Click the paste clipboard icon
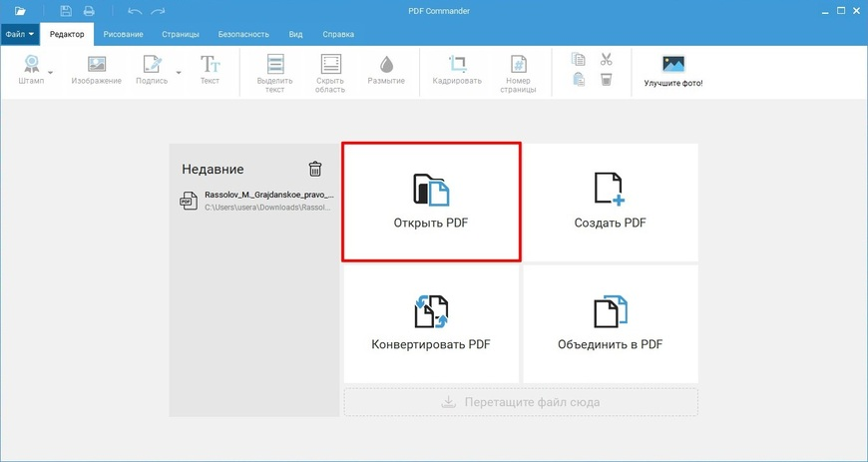The height and width of the screenshot is (462, 868). pyautogui.click(x=578, y=80)
